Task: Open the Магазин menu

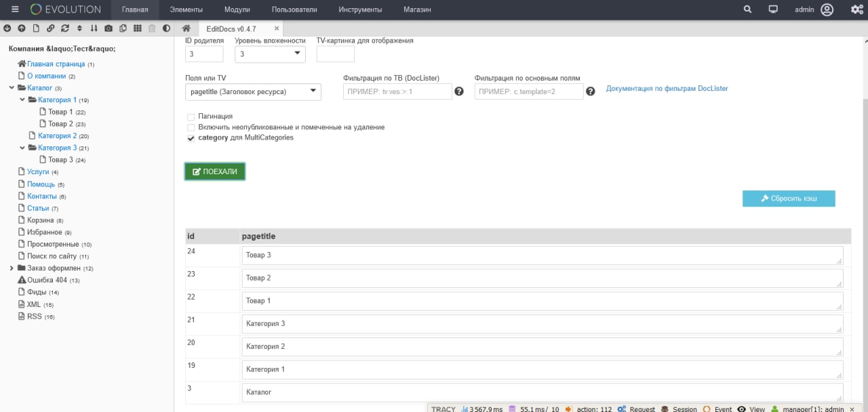Action: point(417,9)
